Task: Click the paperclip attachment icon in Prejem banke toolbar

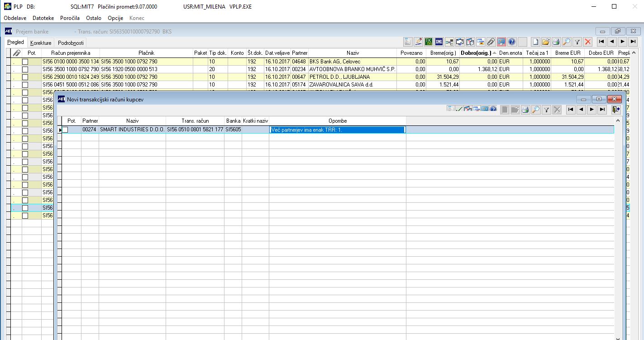Action: pyautogui.click(x=491, y=42)
